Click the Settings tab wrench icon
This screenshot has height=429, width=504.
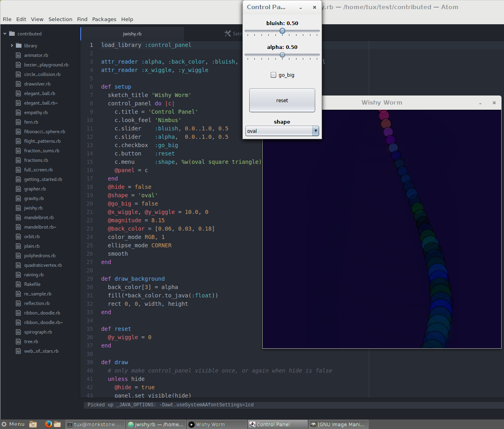[x=227, y=34]
